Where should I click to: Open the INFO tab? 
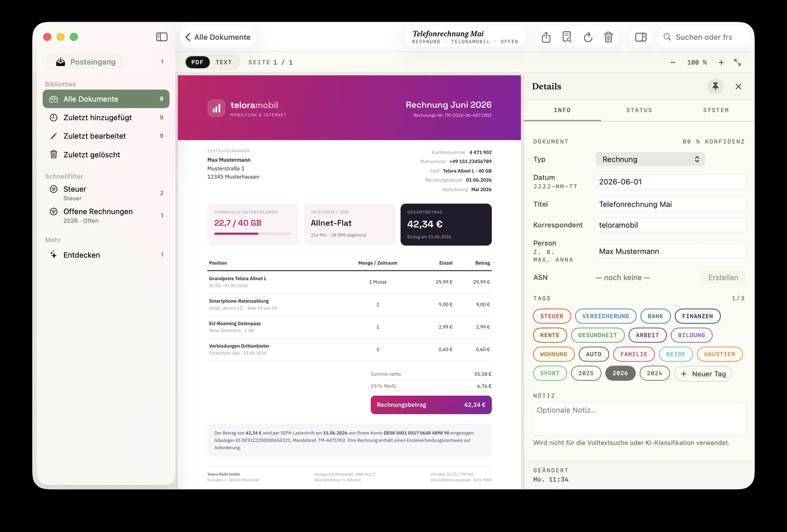pos(562,111)
